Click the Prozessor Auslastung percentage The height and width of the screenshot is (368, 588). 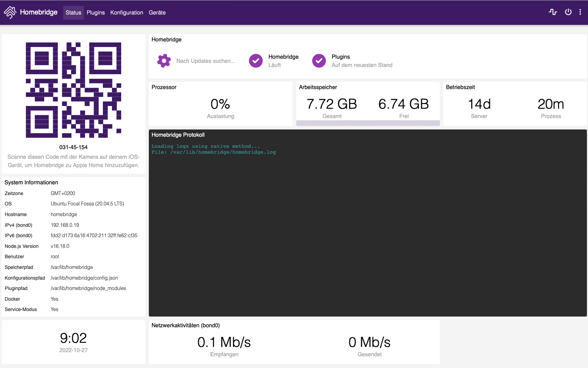click(x=220, y=104)
